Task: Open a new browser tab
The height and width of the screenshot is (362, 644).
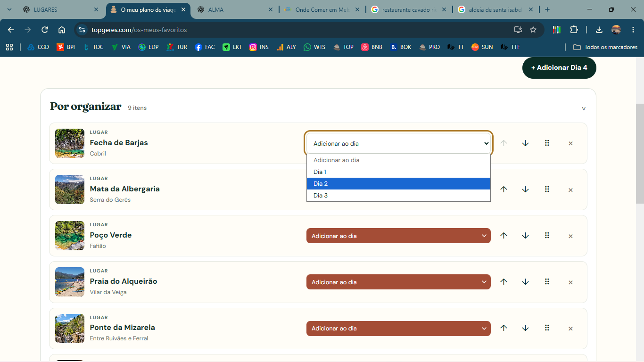Action: [x=547, y=9]
